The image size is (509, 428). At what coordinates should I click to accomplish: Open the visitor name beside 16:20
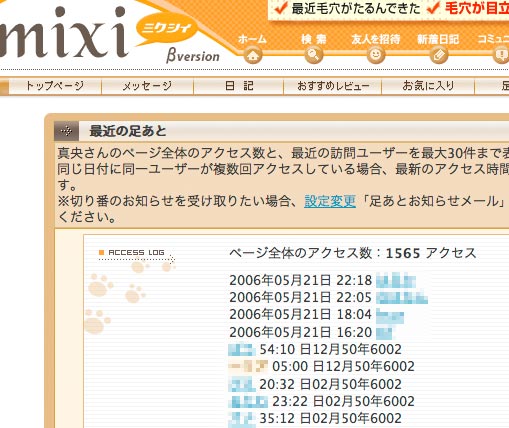click(384, 332)
